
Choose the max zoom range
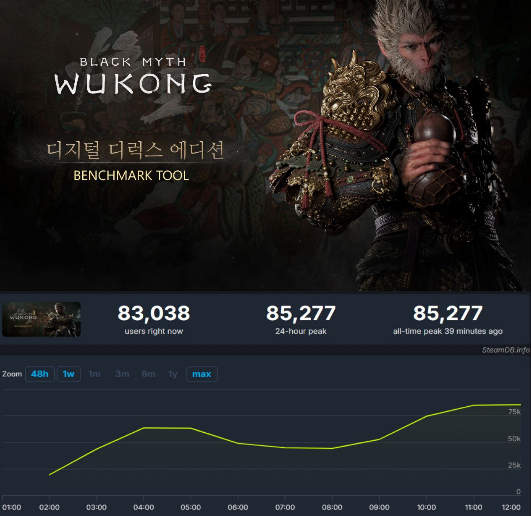point(202,374)
